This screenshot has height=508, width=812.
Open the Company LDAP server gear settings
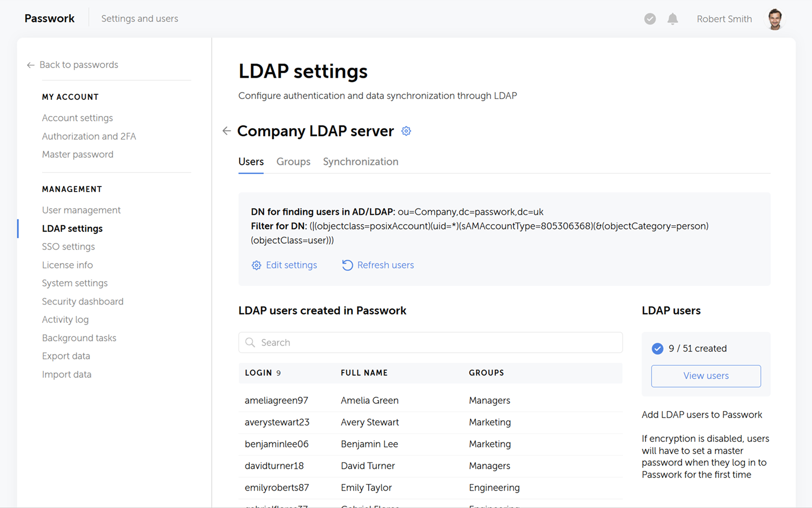click(406, 131)
